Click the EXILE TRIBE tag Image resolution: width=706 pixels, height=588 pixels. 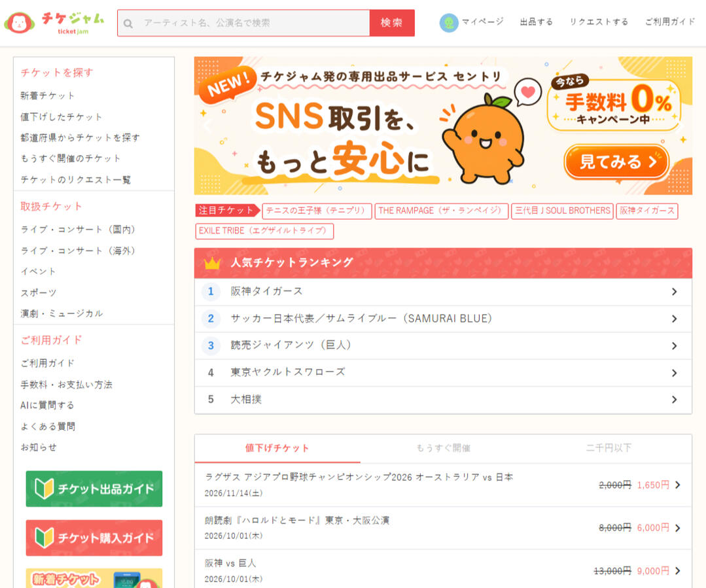pos(264,231)
